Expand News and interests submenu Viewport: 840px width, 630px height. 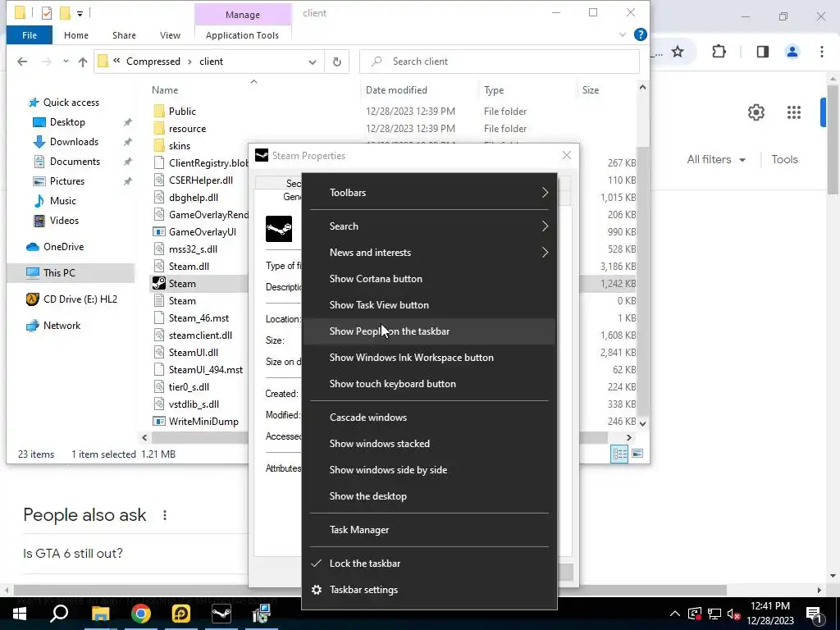(429, 253)
